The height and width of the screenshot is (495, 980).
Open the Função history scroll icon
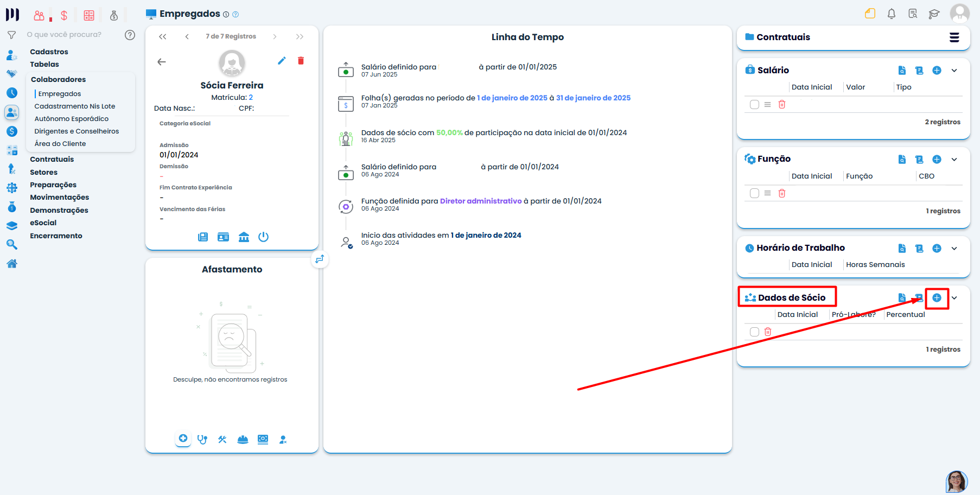[x=919, y=159]
